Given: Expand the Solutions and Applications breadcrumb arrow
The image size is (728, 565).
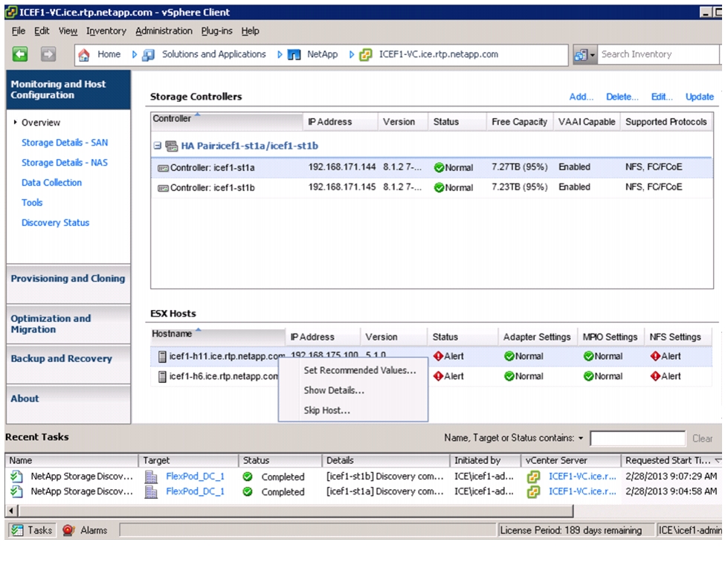Looking at the screenshot, I should coord(280,55).
